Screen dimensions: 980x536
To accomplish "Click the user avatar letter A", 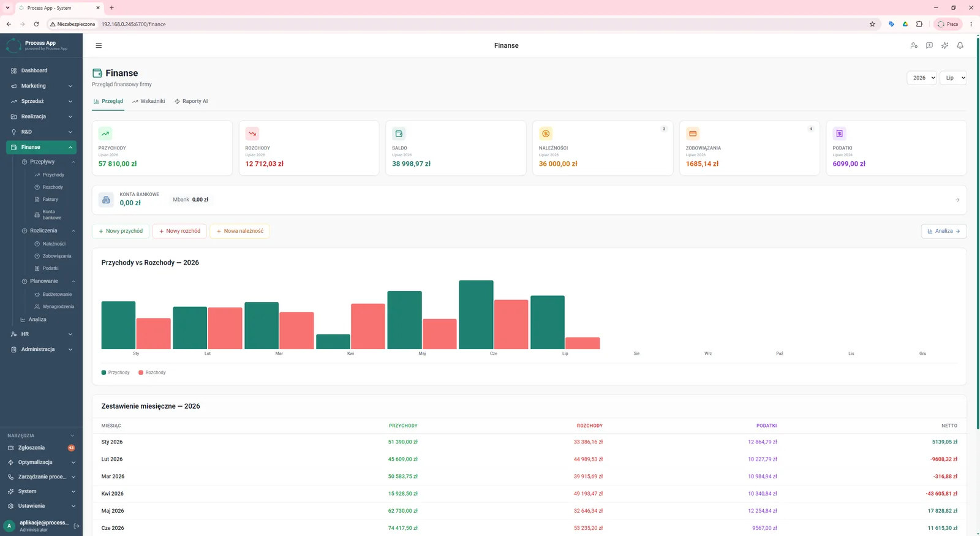I will click(9, 526).
